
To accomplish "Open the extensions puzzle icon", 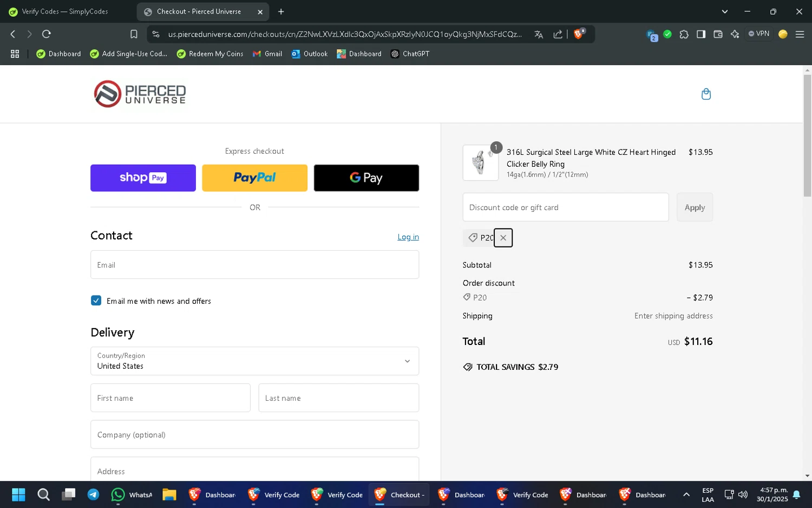I will click(684, 34).
